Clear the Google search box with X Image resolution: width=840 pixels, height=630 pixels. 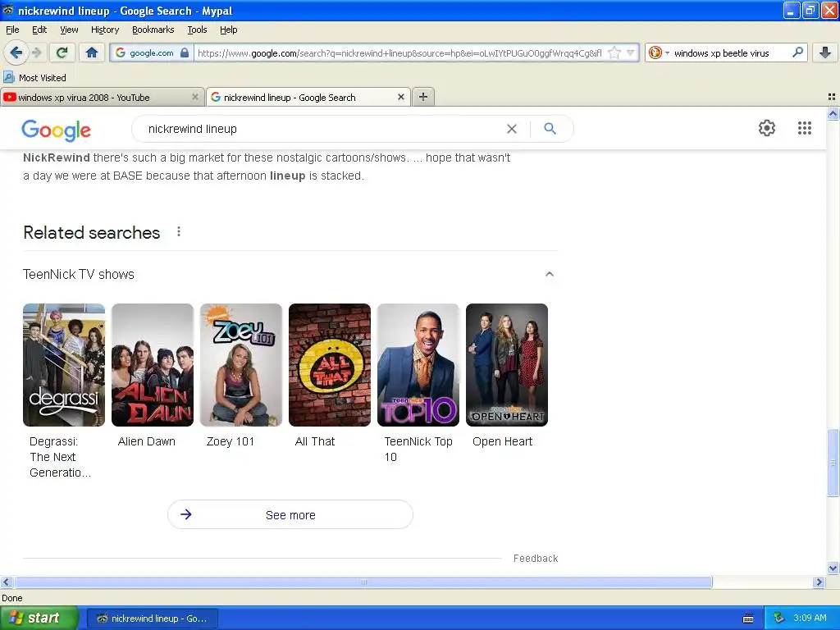pyautogui.click(x=512, y=129)
